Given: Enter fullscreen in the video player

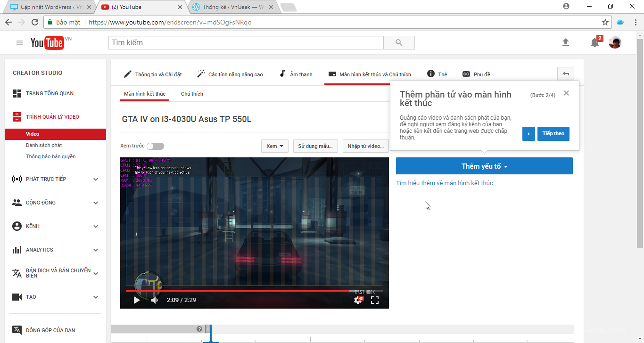Looking at the screenshot, I should (375, 300).
